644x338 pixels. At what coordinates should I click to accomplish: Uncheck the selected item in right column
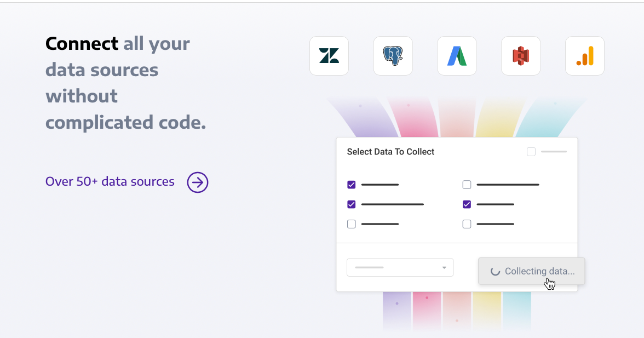pyautogui.click(x=467, y=204)
